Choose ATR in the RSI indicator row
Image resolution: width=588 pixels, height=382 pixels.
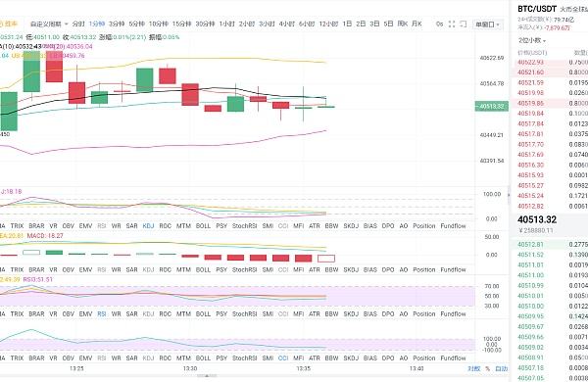pos(315,314)
